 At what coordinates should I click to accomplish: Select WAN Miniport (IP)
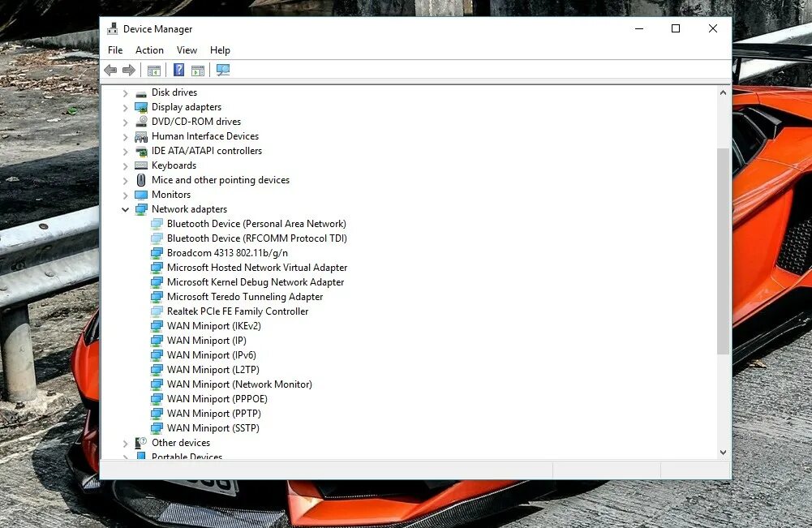point(207,340)
